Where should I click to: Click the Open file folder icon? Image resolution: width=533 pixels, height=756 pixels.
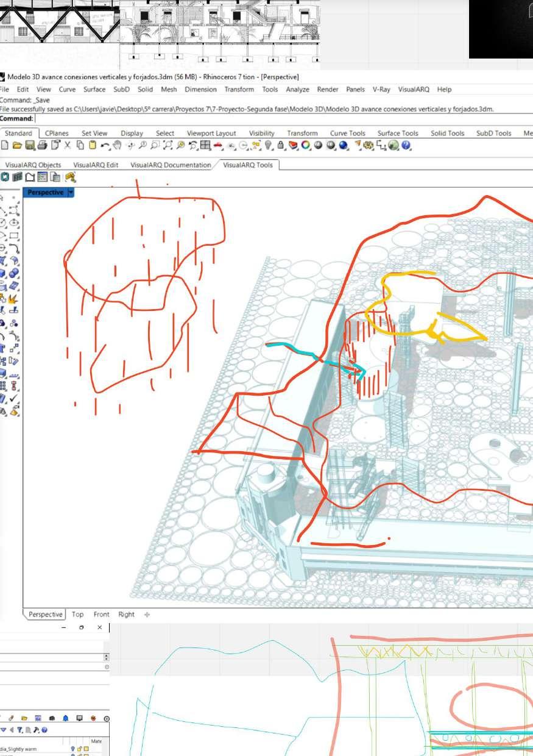[17, 146]
